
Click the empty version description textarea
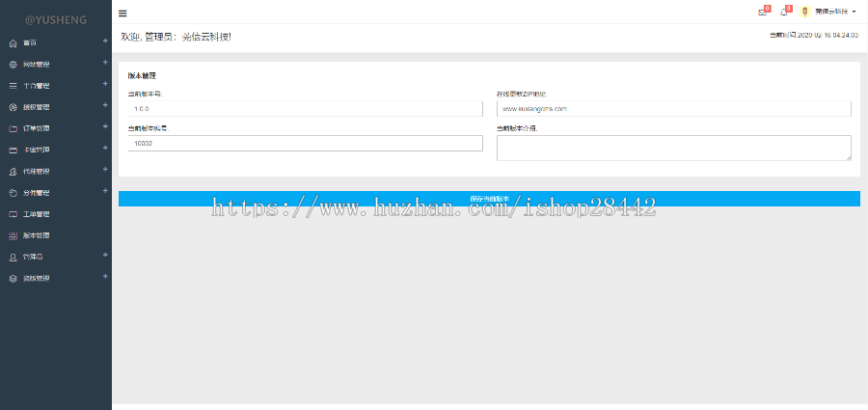(x=674, y=148)
